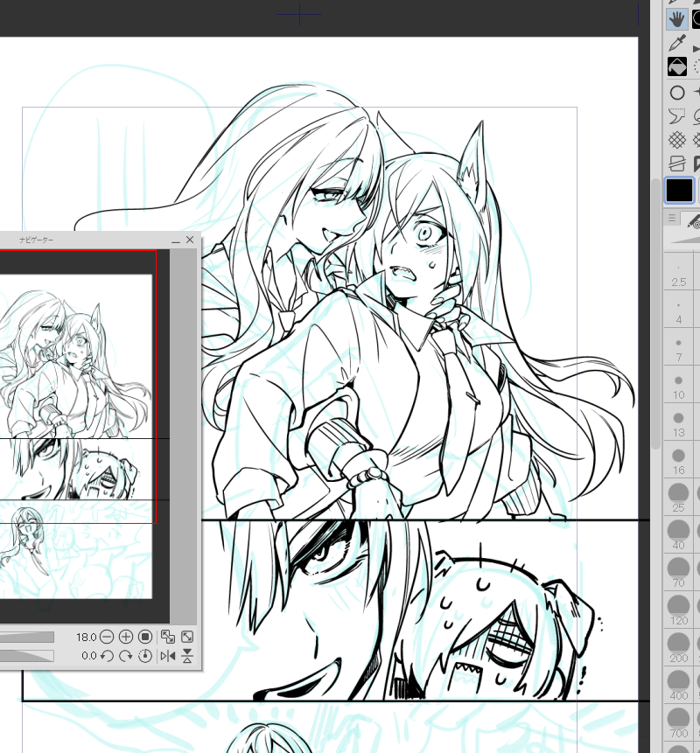Viewport: 700px width, 753px height.
Task: Click the 0.0 rotation value in Navigator
Action: tap(89, 656)
